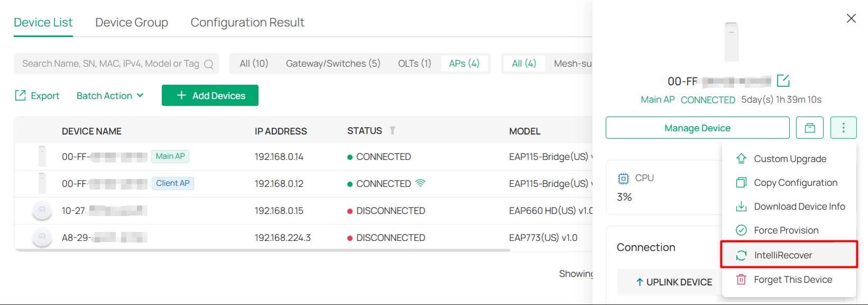This screenshot has height=305, width=868.
Task: Filter by OLTs (1)
Action: point(415,64)
